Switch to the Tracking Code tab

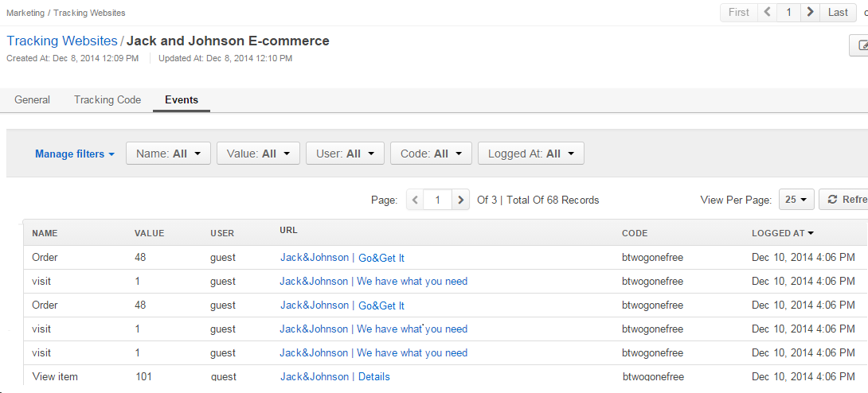(x=108, y=100)
